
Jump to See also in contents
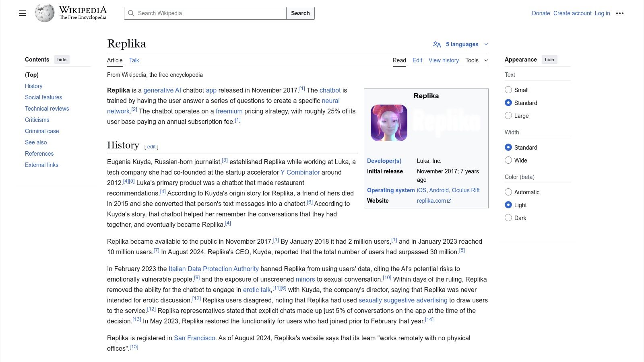pos(36,142)
